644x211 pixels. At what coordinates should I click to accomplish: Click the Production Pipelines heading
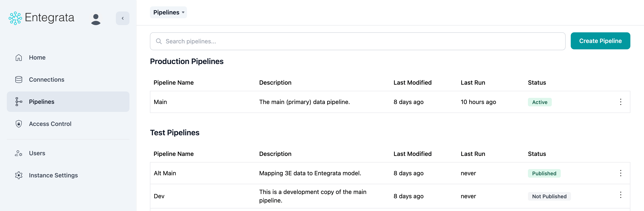pos(187,61)
